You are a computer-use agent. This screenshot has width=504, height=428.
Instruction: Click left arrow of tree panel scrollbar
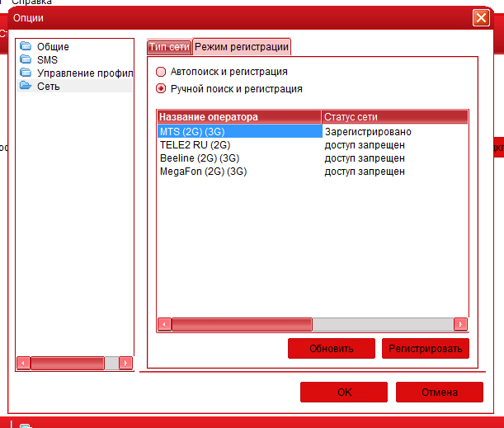tap(23, 363)
